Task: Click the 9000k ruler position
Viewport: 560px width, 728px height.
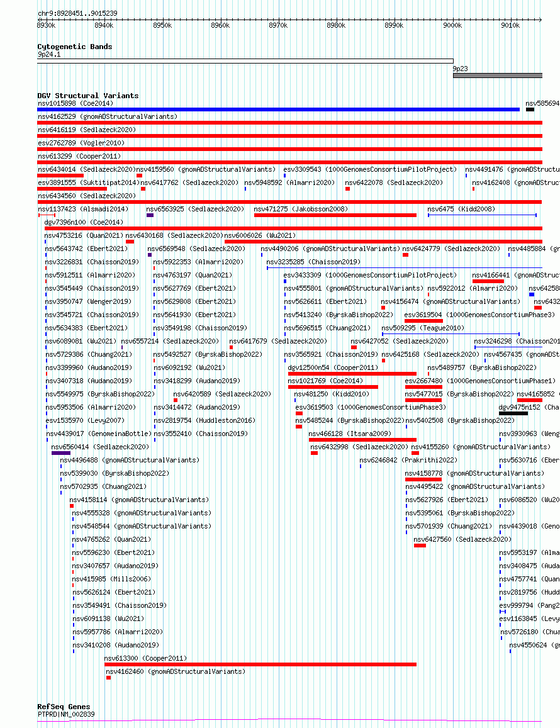Action: pyautogui.click(x=452, y=26)
